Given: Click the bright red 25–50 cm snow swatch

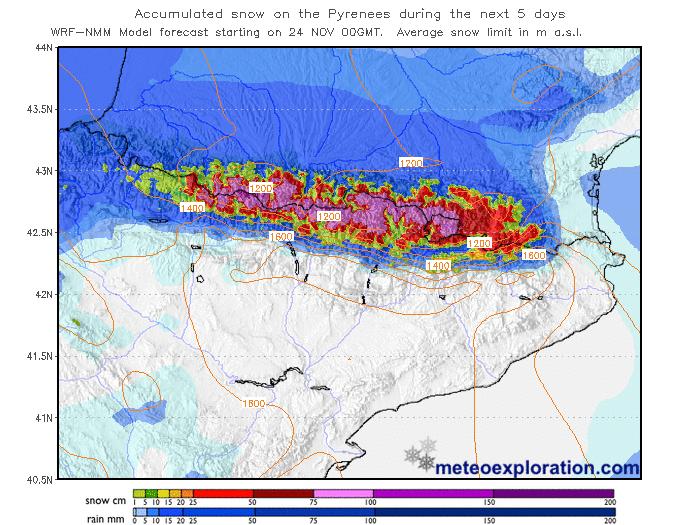Looking at the screenshot, I should (223, 493).
